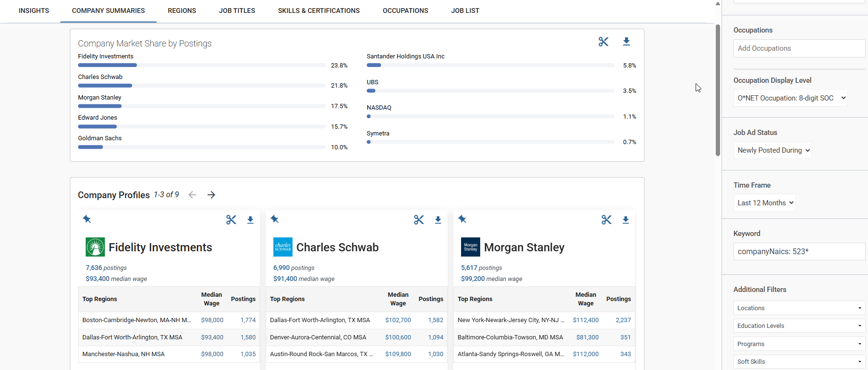Click Baltimore-Columbia-Towson, MD MSA row

click(544, 337)
